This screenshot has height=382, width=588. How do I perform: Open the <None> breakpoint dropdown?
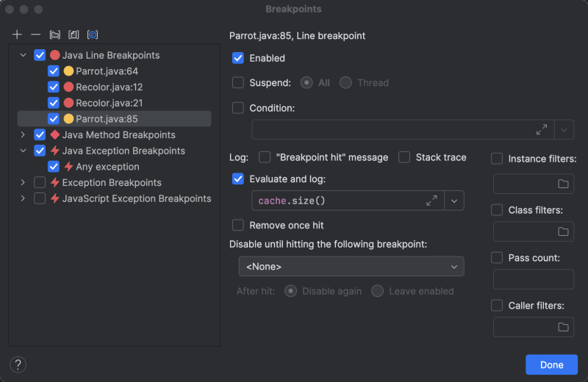(351, 266)
